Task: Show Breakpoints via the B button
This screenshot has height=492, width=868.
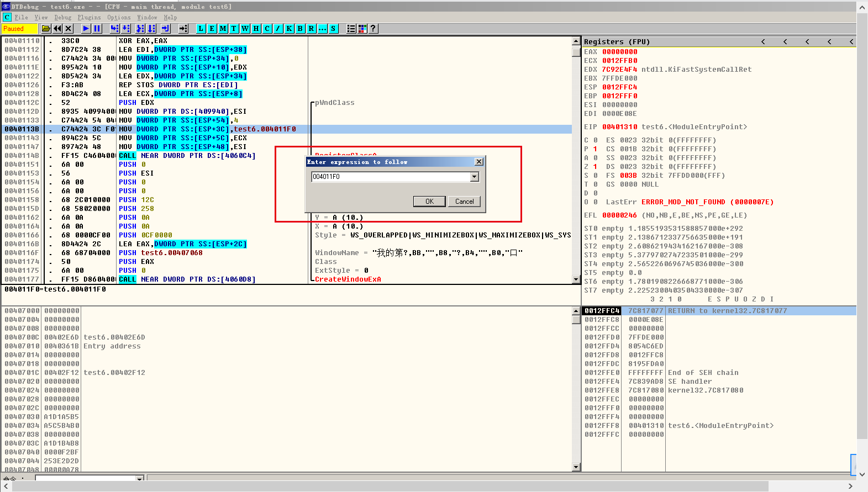Action: point(301,29)
